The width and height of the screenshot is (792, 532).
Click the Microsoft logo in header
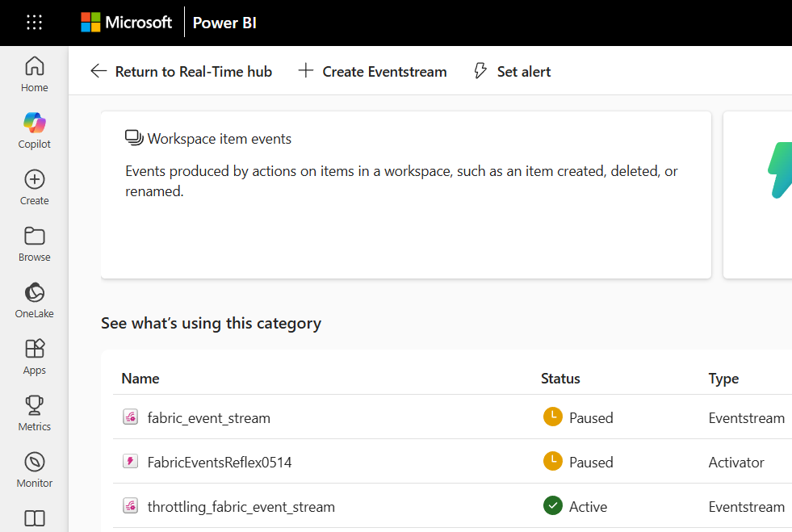(127, 23)
